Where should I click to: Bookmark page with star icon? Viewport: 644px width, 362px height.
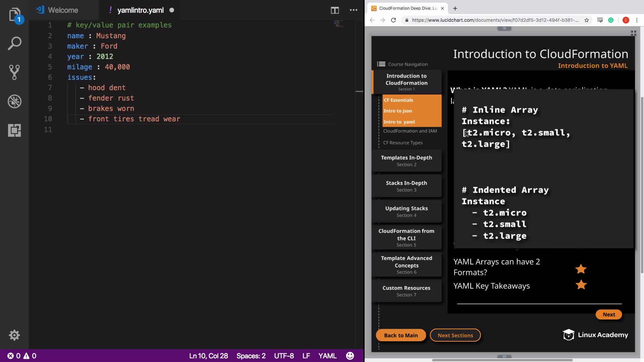click(x=587, y=20)
